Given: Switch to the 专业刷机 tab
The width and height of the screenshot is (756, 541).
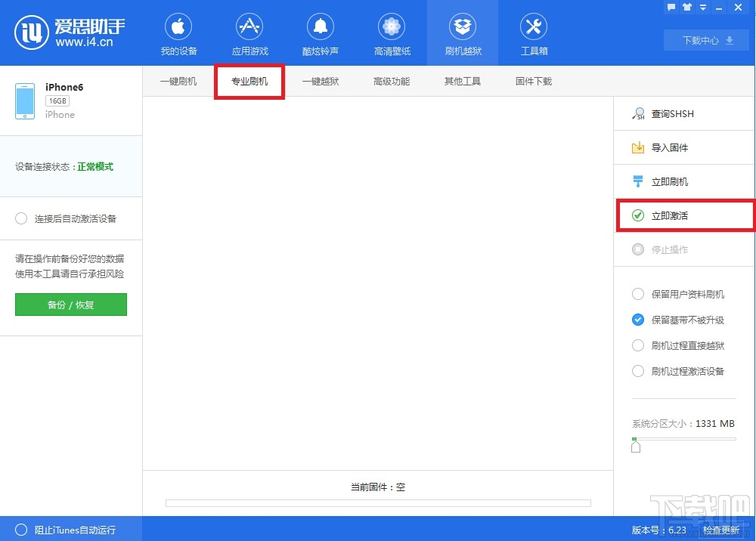Looking at the screenshot, I should [249, 81].
